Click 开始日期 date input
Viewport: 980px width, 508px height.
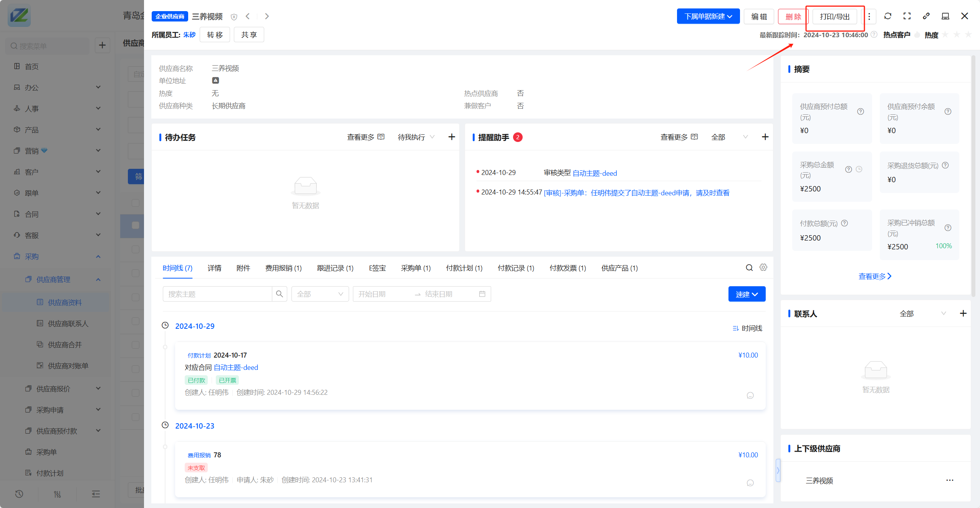click(384, 294)
